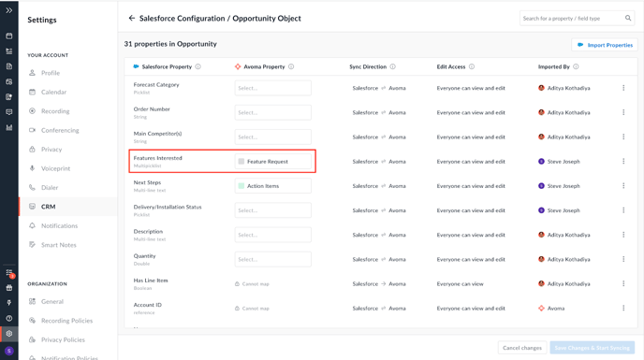Click Cancel changes button
Image resolution: width=644 pixels, height=360 pixels.
pos(522,348)
